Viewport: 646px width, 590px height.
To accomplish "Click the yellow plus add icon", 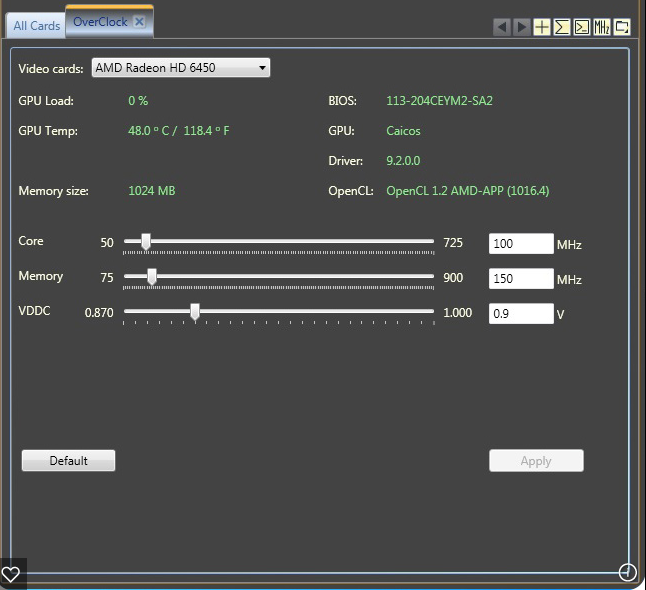I will (x=542, y=27).
